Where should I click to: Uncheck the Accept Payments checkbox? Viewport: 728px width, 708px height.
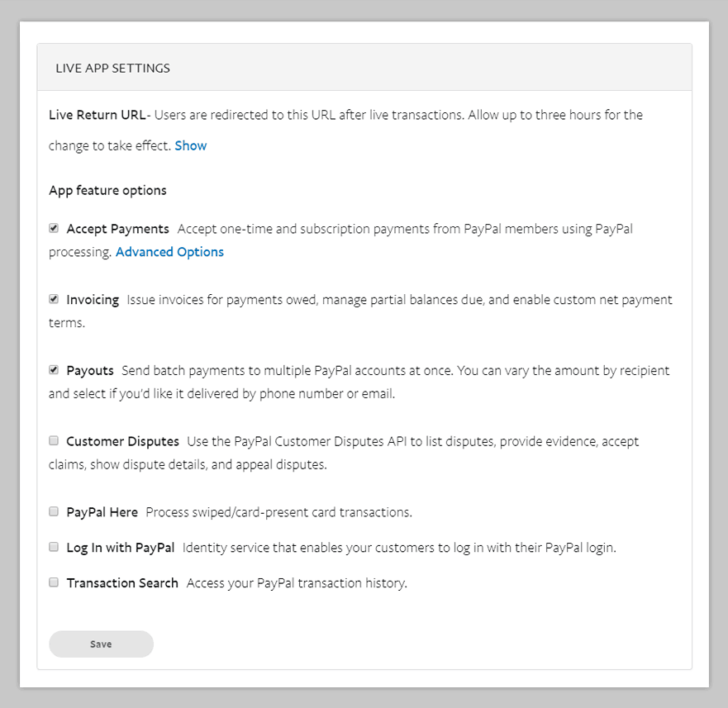(54, 228)
